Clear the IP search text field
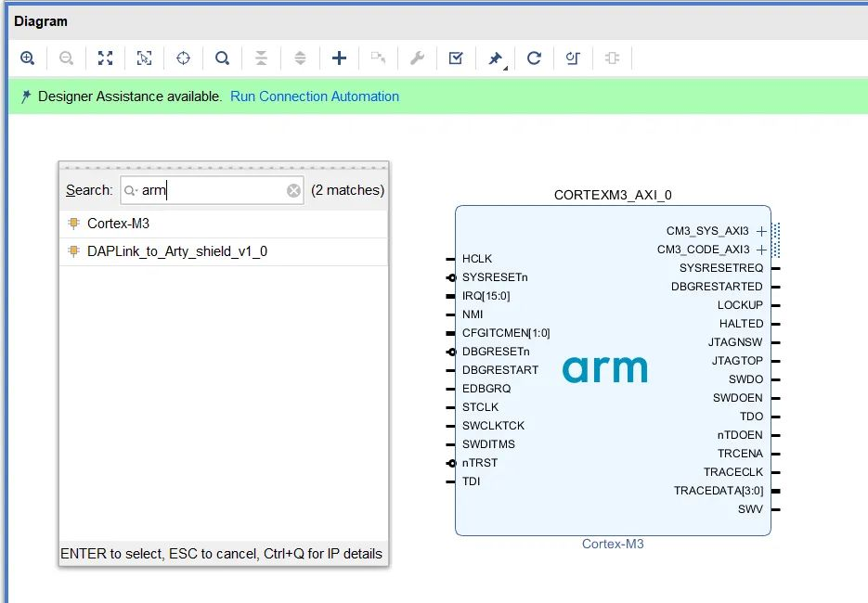Image resolution: width=868 pixels, height=603 pixels. click(x=294, y=190)
